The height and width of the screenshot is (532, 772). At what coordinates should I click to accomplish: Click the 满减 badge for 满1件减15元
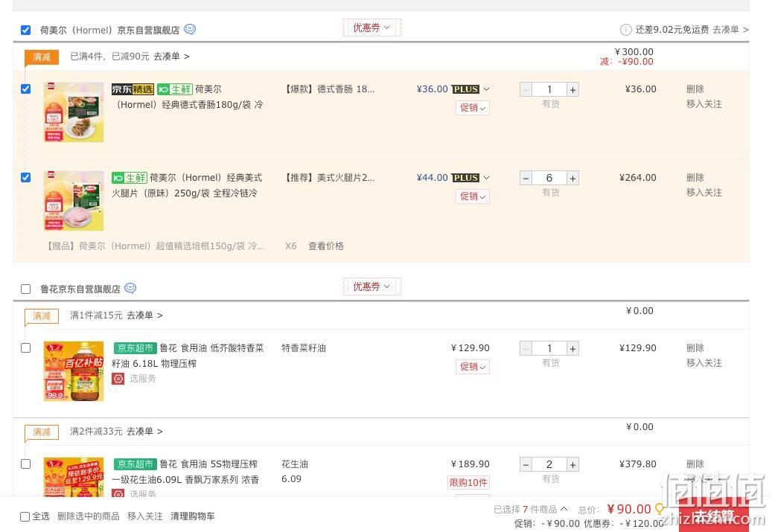click(x=42, y=316)
